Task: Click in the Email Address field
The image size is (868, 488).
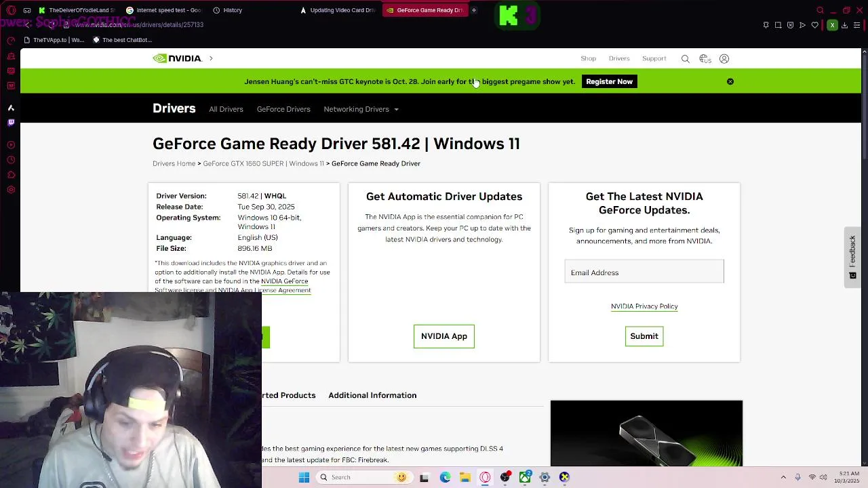Action: point(644,272)
